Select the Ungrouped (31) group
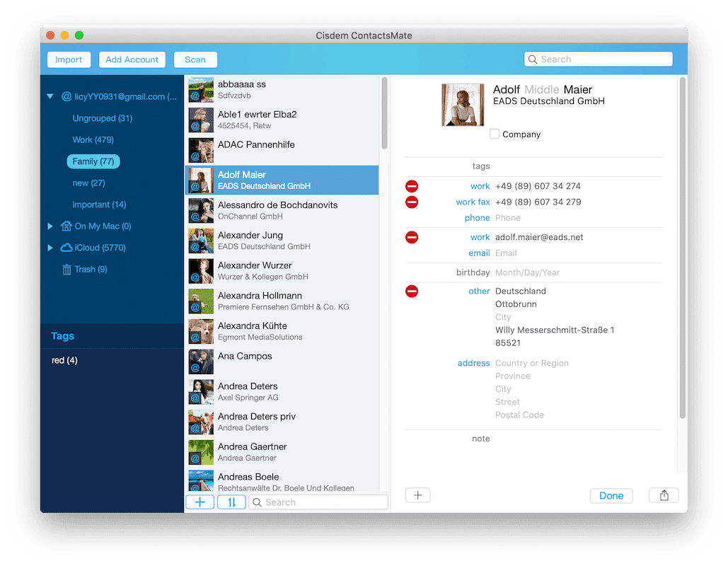The height and width of the screenshot is (566, 728). click(102, 118)
